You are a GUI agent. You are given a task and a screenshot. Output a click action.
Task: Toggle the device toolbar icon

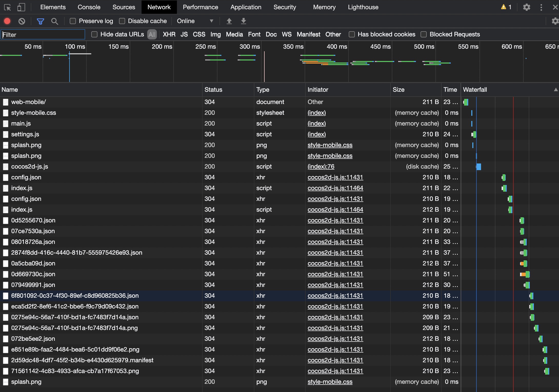pyautogui.click(x=21, y=7)
